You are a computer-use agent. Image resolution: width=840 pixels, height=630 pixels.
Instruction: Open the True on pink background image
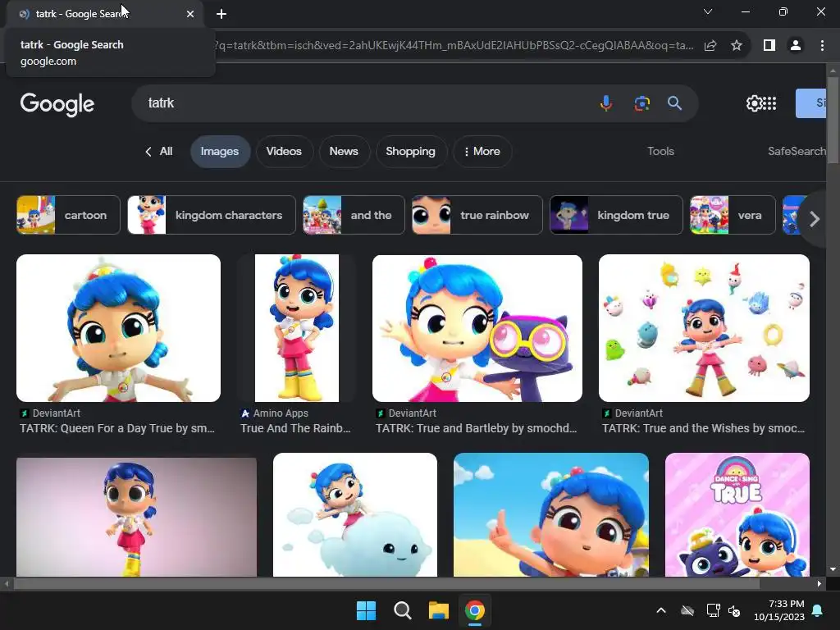[137, 517]
